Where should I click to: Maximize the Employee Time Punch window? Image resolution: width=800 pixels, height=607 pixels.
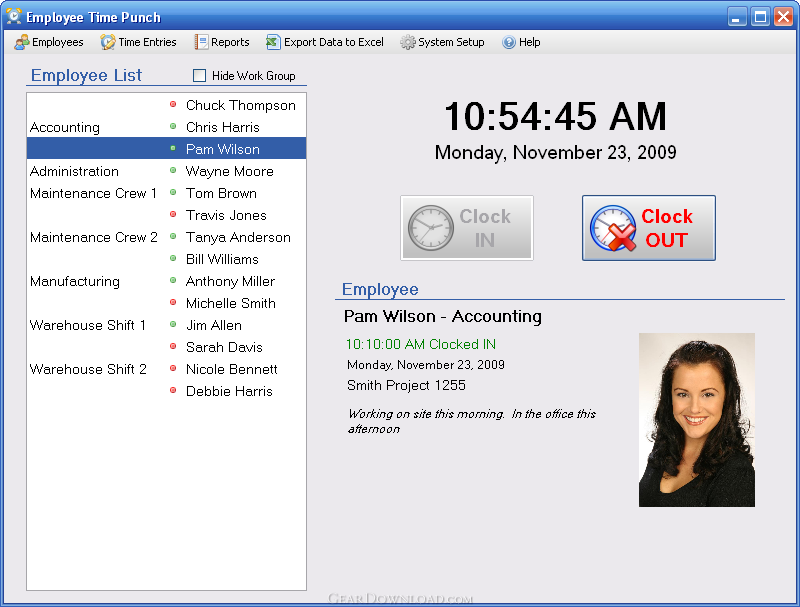click(x=760, y=17)
